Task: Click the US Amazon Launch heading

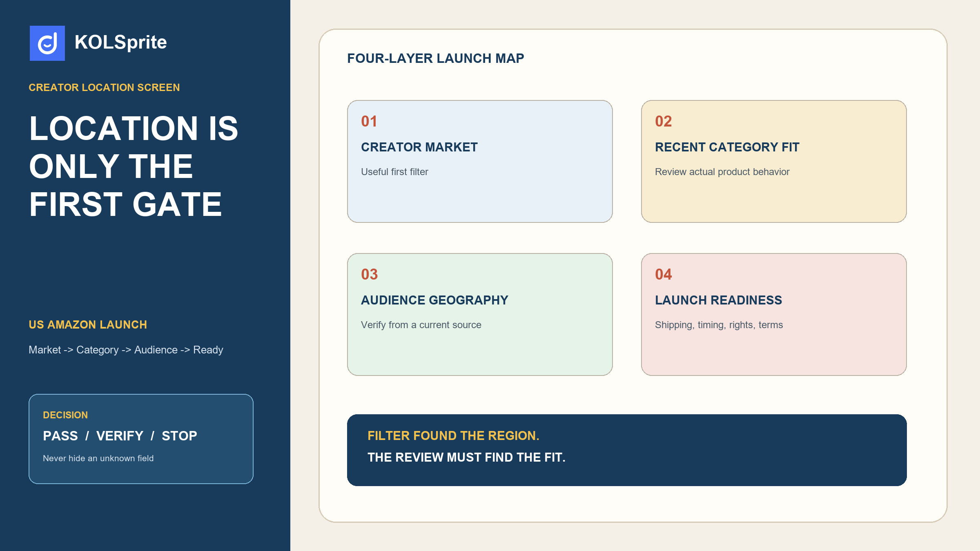Action: (88, 324)
